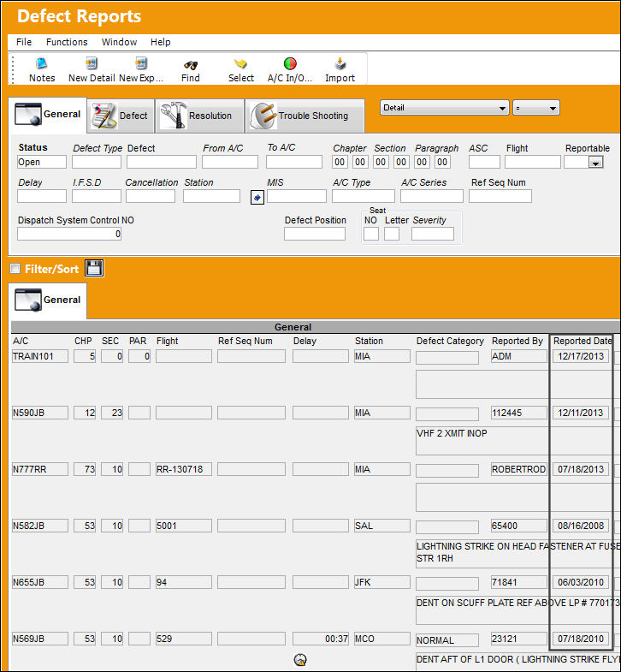Open the equals operator dropdown

535,108
